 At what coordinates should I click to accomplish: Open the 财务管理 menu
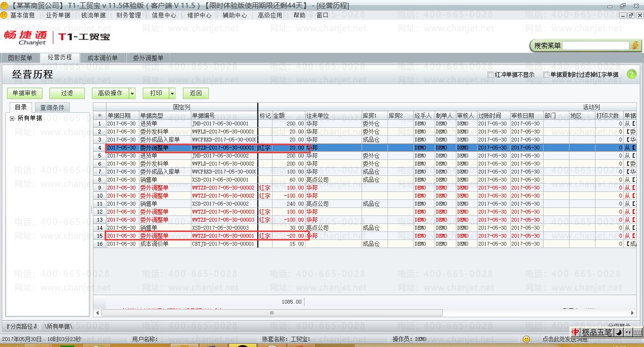click(129, 15)
